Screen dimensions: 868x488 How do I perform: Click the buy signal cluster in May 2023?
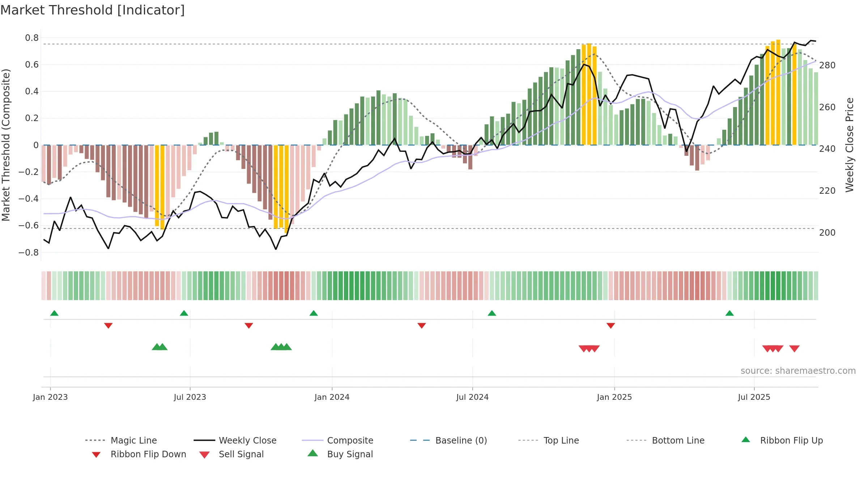tap(159, 347)
